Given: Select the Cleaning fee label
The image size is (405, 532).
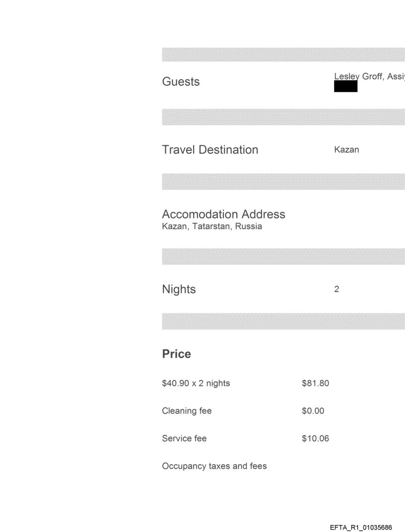Looking at the screenshot, I should [187, 411].
